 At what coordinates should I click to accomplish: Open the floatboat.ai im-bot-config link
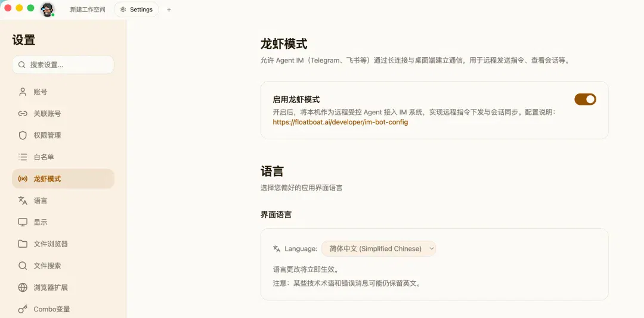coord(340,122)
